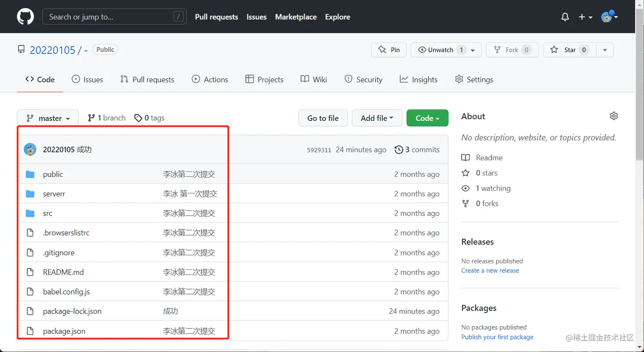Open the green Code clone dropdown
The image size is (644, 352).
pyautogui.click(x=427, y=118)
